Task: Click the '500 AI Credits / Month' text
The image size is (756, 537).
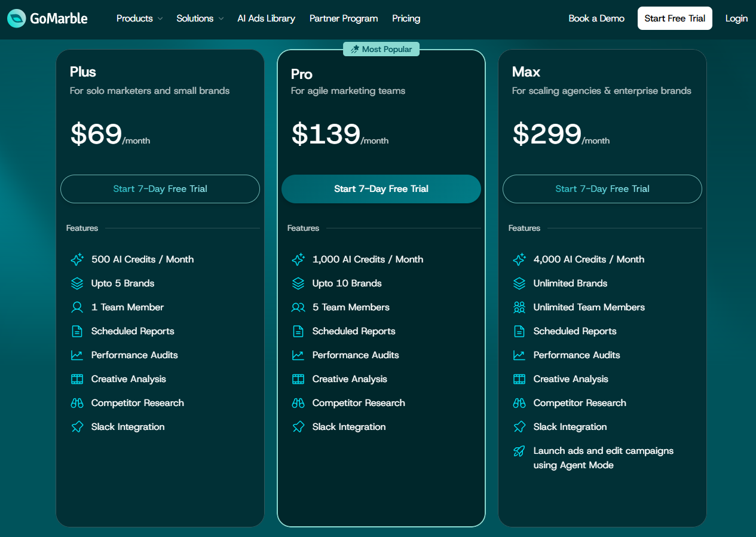Action: tap(143, 260)
